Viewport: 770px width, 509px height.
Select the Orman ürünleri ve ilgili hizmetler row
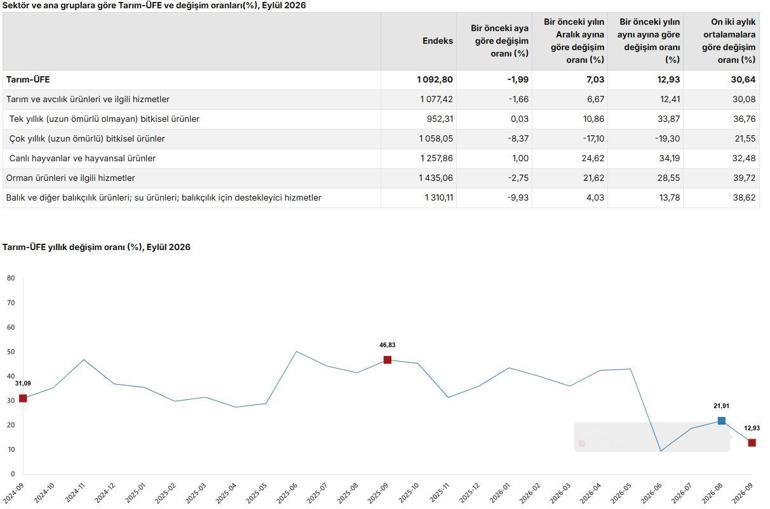tap(381, 178)
